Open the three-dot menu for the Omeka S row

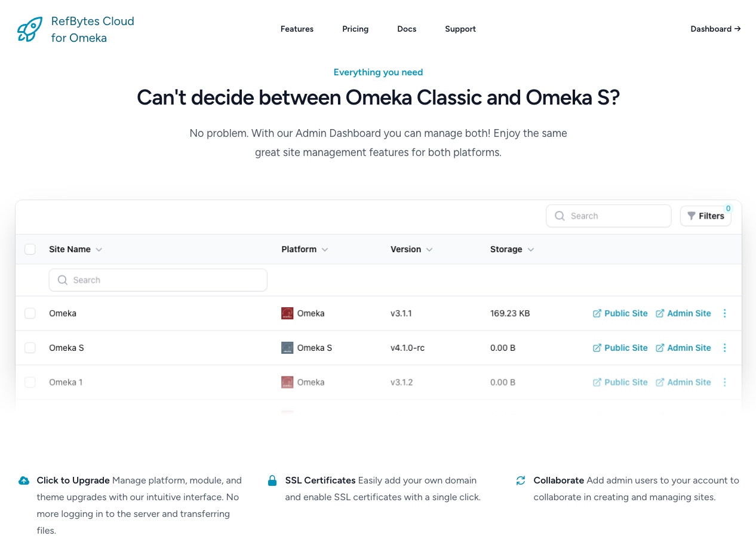[x=725, y=348]
